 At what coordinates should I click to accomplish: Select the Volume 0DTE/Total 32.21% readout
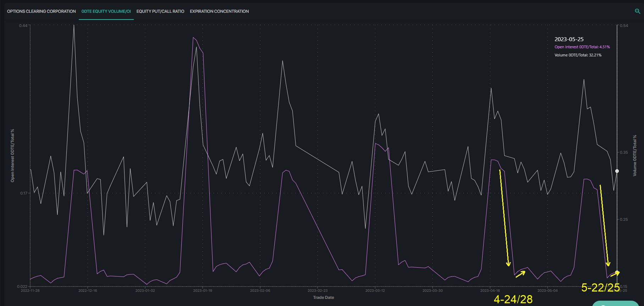pos(578,55)
